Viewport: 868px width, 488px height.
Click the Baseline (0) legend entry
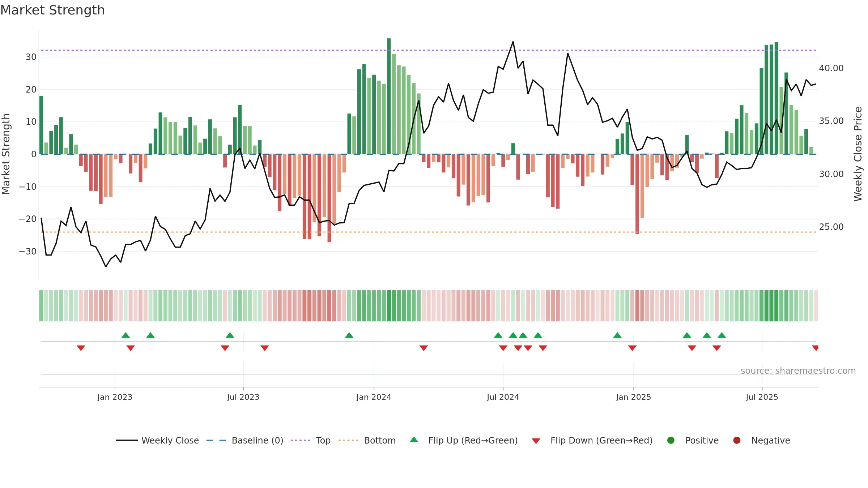click(245, 440)
